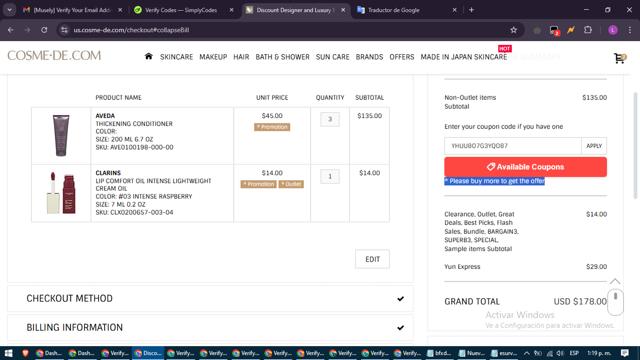Click the EDIT button below the cart

tap(372, 259)
